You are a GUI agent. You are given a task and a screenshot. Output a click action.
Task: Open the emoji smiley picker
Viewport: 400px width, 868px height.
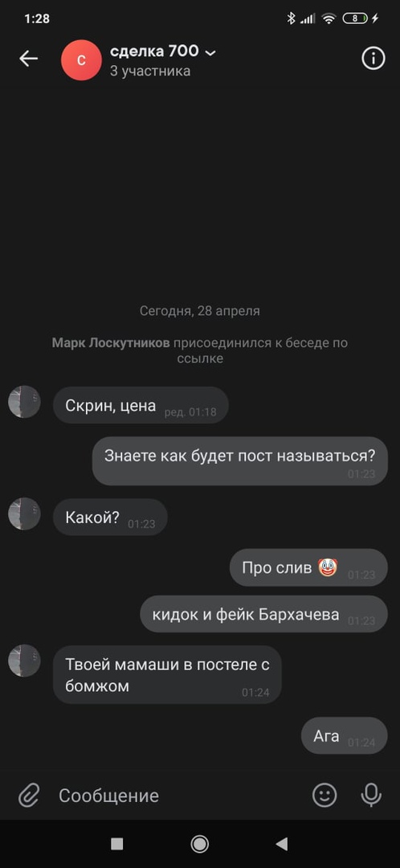click(x=324, y=796)
